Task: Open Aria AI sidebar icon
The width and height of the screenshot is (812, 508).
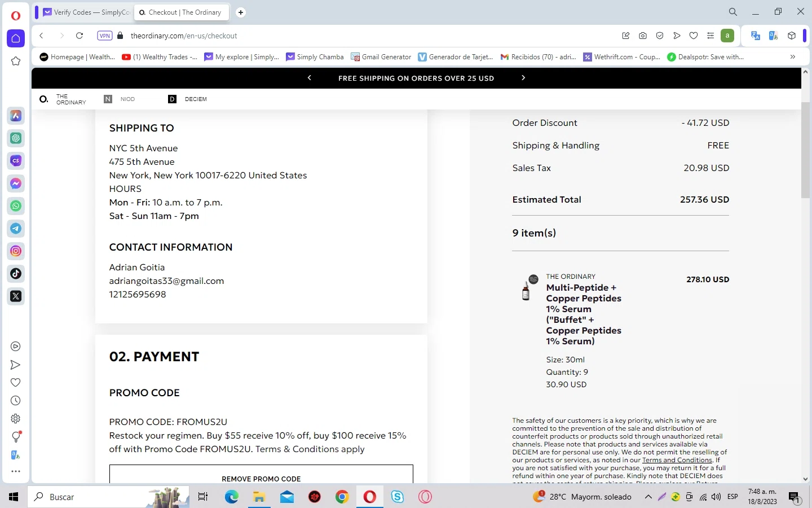Action: pos(16,116)
